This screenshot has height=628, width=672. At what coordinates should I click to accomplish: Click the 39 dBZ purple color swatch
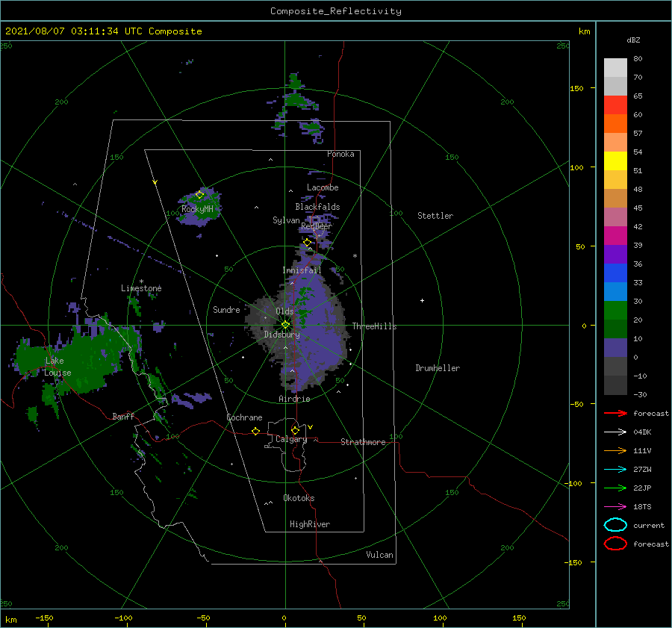615,254
